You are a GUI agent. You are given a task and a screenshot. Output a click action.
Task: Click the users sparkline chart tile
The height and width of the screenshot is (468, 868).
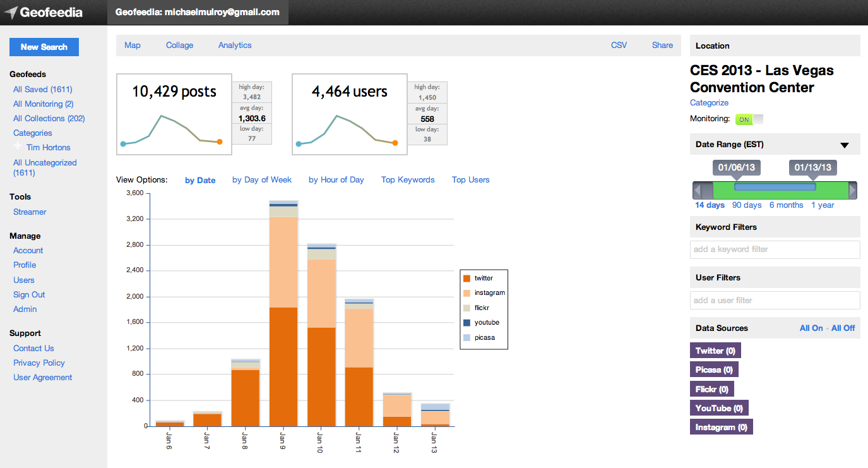[349, 114]
